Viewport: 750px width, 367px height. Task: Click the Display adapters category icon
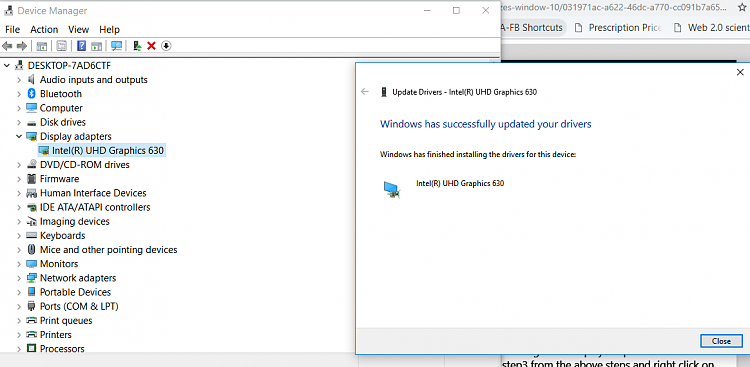click(x=32, y=136)
